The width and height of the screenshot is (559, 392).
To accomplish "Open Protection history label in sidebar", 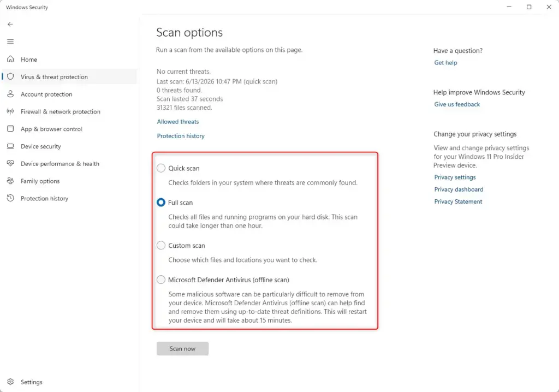I will pos(45,199).
